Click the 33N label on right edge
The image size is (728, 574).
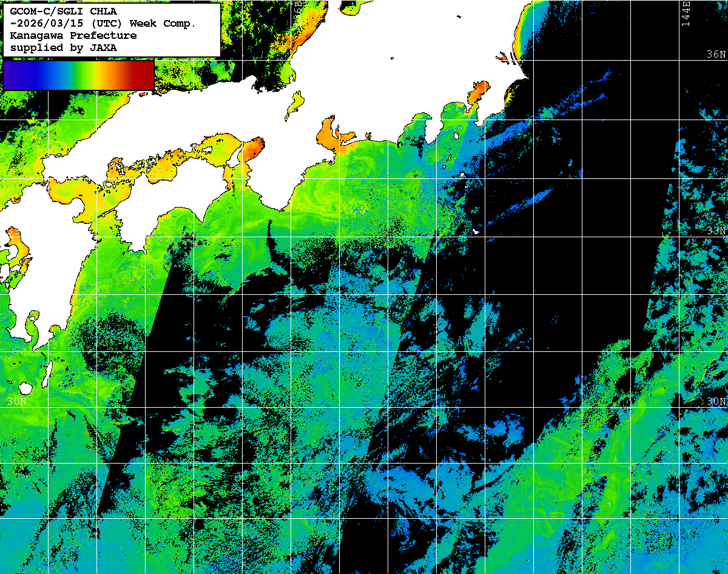click(x=716, y=231)
